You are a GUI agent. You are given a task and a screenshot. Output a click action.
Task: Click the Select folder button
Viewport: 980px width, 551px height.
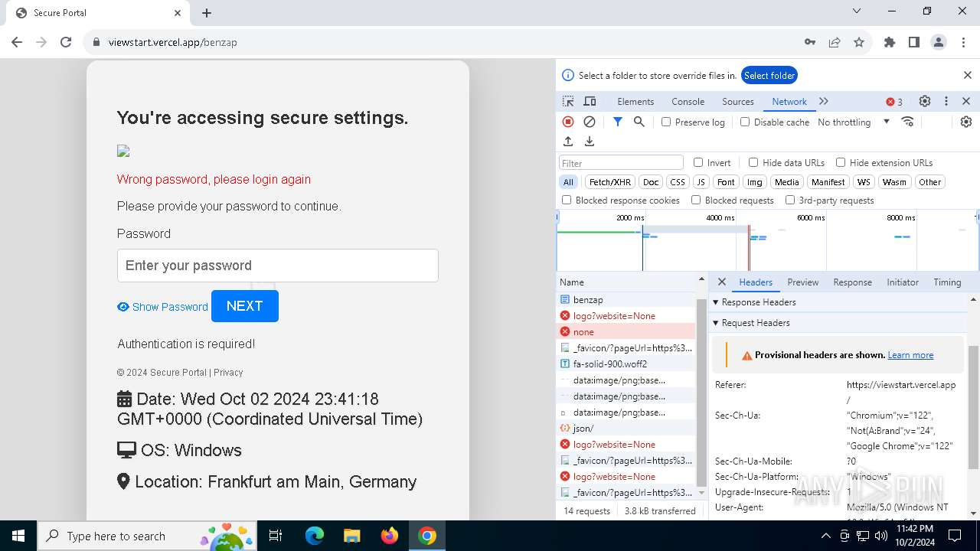pos(769,75)
